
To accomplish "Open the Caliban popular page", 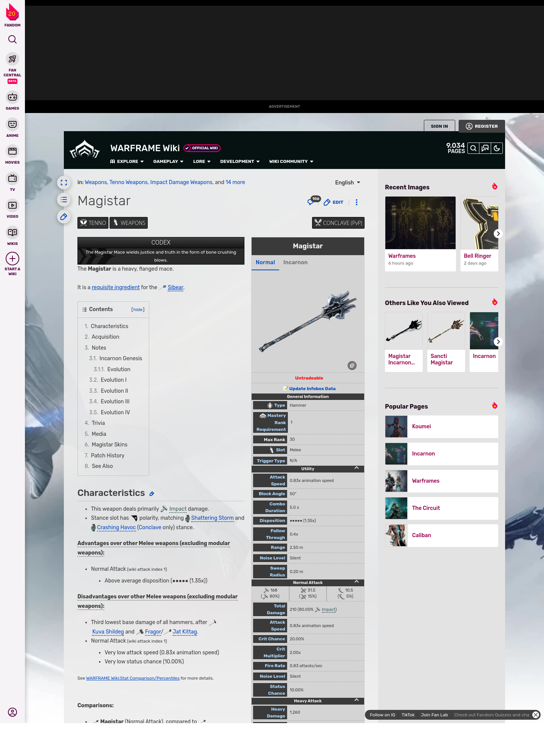I will [442, 536].
